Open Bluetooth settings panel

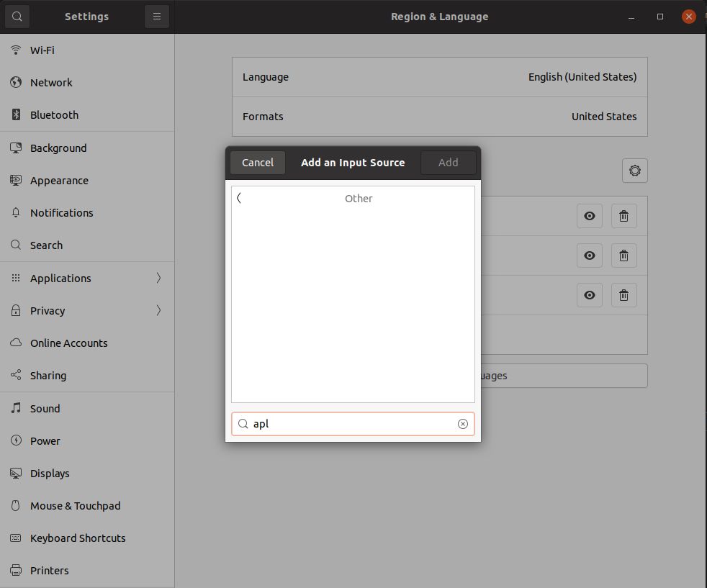(x=87, y=115)
